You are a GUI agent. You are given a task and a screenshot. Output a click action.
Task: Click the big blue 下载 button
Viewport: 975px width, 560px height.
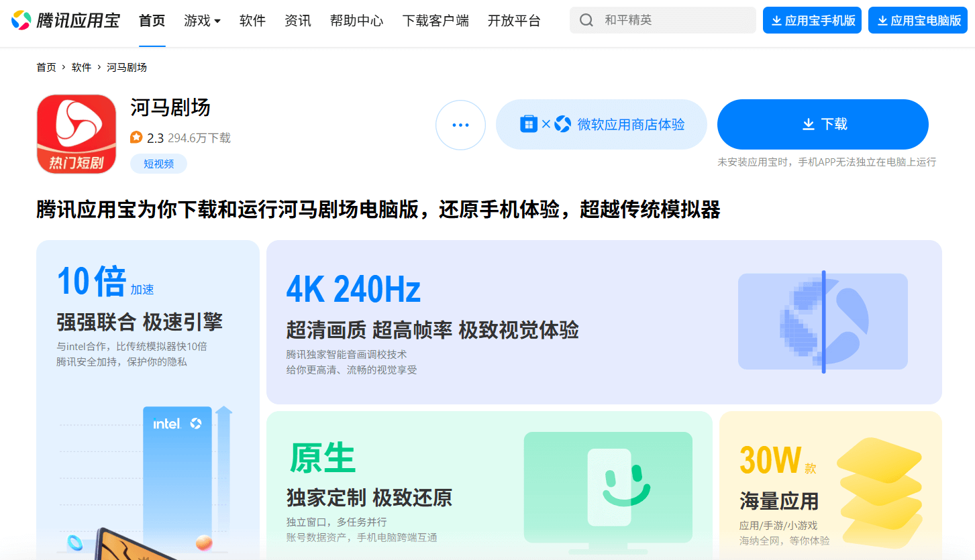click(823, 124)
